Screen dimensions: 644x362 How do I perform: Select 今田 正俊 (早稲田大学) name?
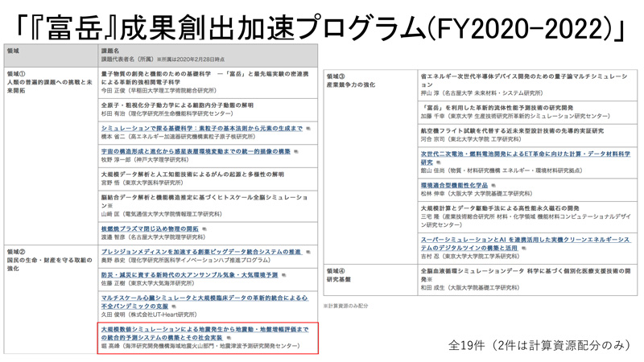(159, 90)
